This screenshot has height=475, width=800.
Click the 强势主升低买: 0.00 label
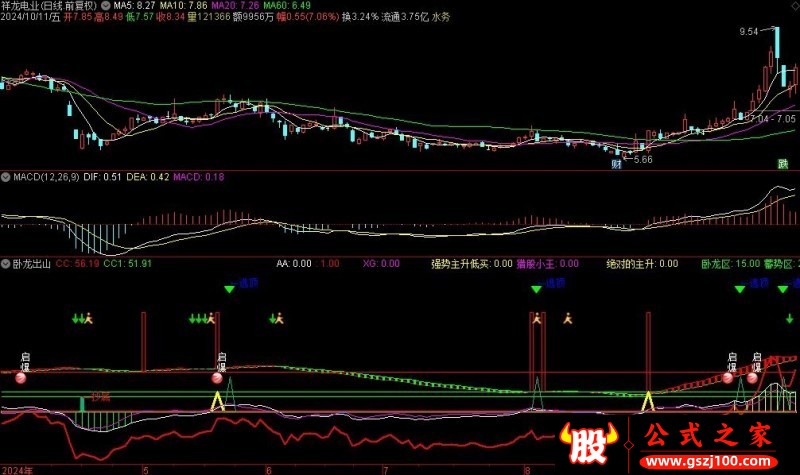pyautogui.click(x=471, y=264)
